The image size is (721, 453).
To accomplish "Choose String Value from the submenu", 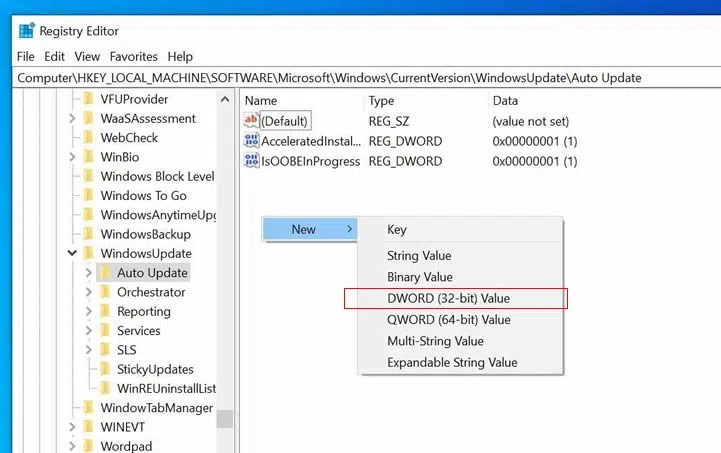I will pyautogui.click(x=460, y=256).
